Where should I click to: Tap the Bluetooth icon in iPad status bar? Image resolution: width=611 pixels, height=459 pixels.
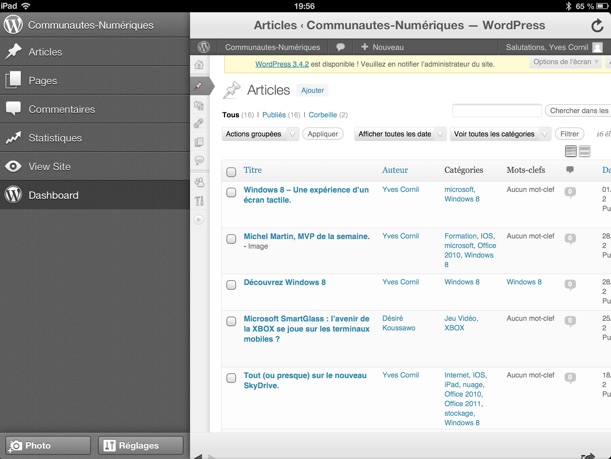[x=568, y=6]
